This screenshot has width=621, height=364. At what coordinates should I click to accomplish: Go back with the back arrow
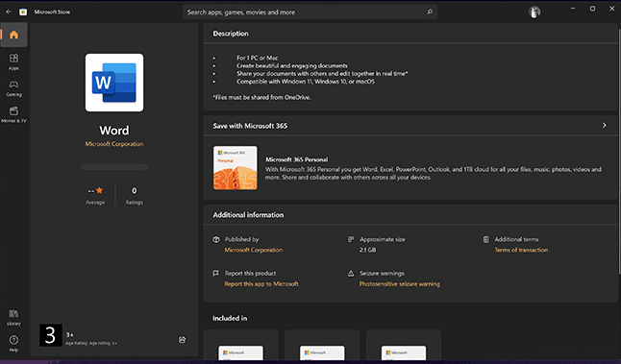click(x=9, y=12)
